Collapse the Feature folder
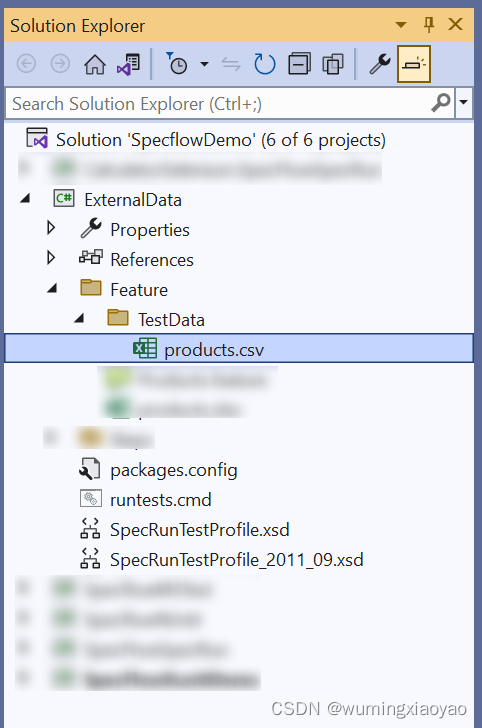 [52, 289]
